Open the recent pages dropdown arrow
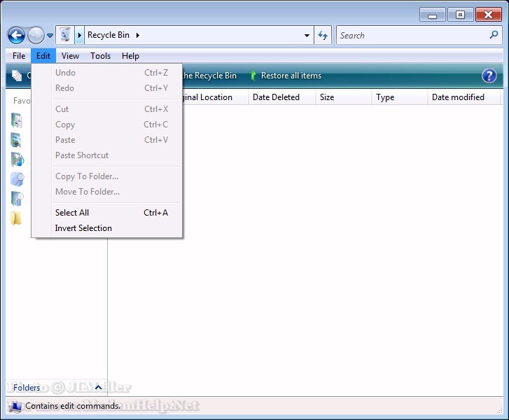Image resolution: width=509 pixels, height=420 pixels. click(x=50, y=36)
